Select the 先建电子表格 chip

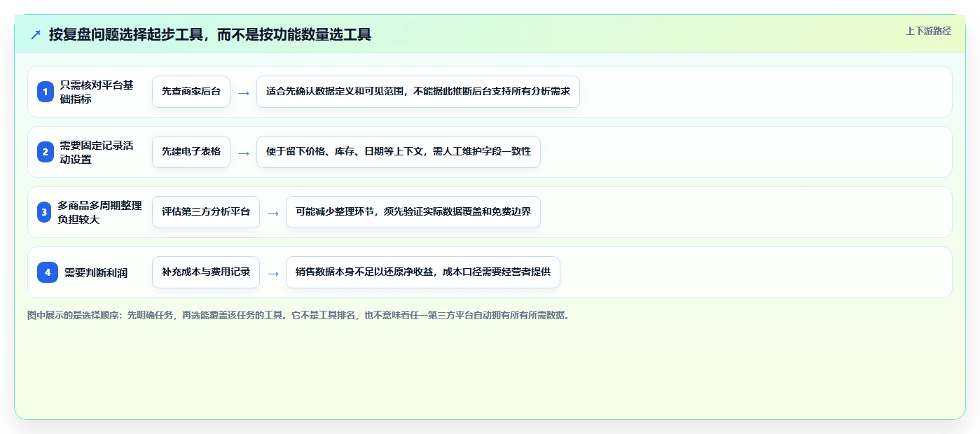coord(191,152)
